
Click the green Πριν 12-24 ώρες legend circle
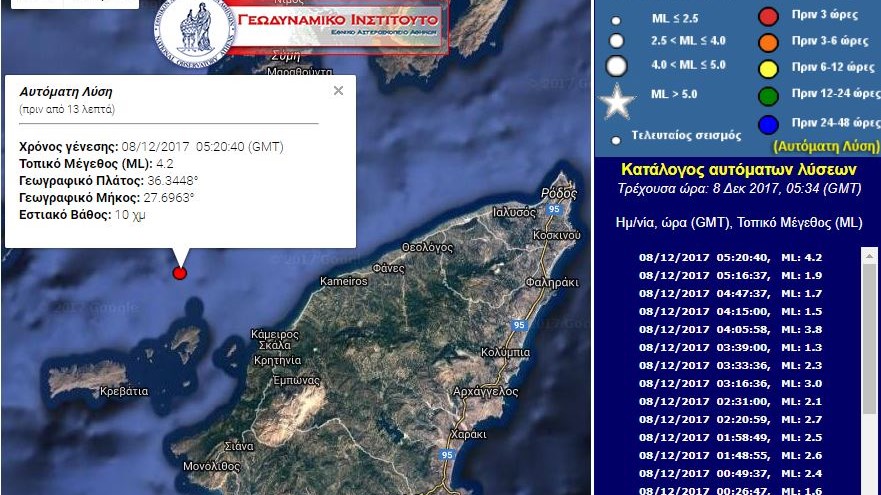pyautogui.click(x=768, y=96)
